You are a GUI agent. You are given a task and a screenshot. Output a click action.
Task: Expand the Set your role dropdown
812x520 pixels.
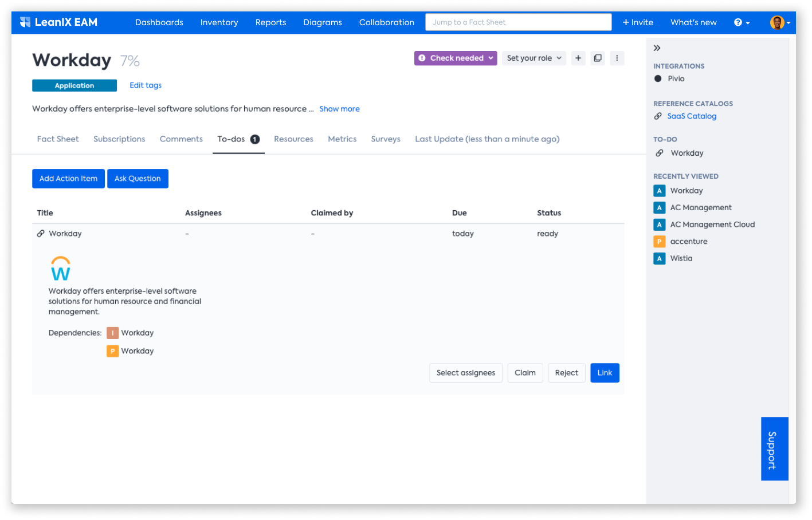534,58
